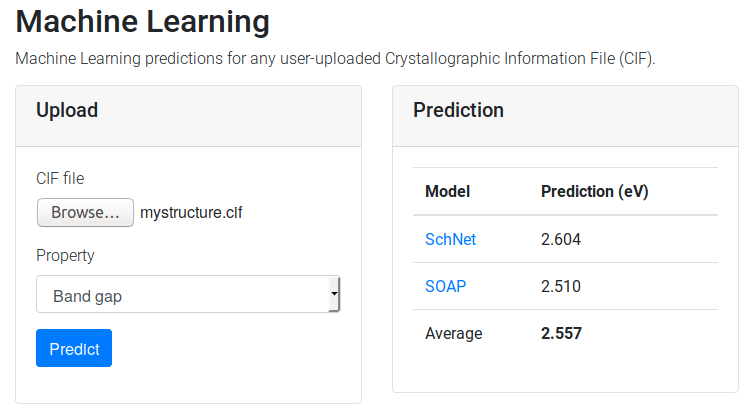Click the Property dropdown arrow
The height and width of the screenshot is (419, 754).
(x=334, y=296)
